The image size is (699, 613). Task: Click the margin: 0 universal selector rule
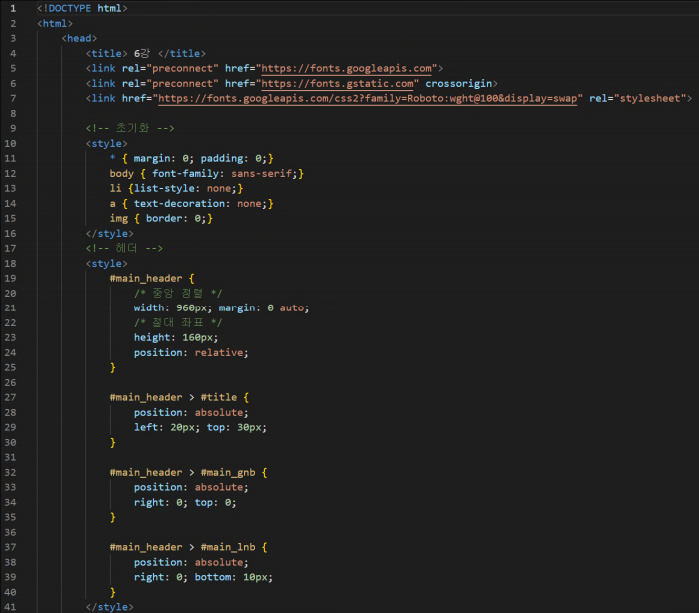coord(191,159)
